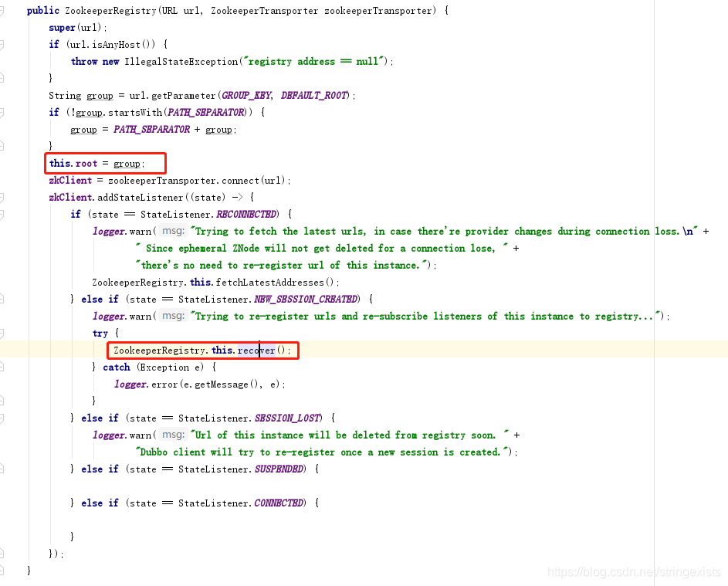The height and width of the screenshot is (586, 728).
Task: Click the 'super' keyword
Action: [x=62, y=28]
